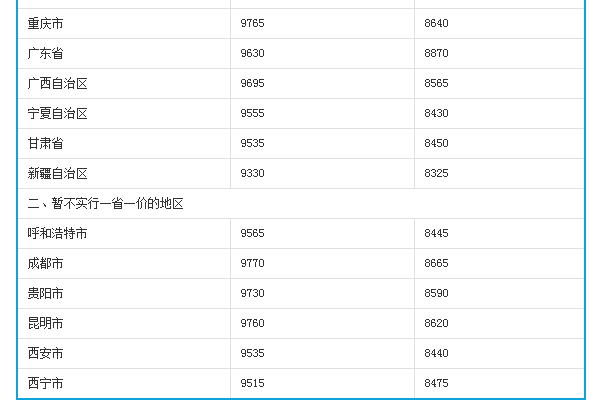Image resolution: width=602 pixels, height=410 pixels.
Task: Click the 二、暂不实行一省一价的地区 section heading
Action: tap(106, 203)
